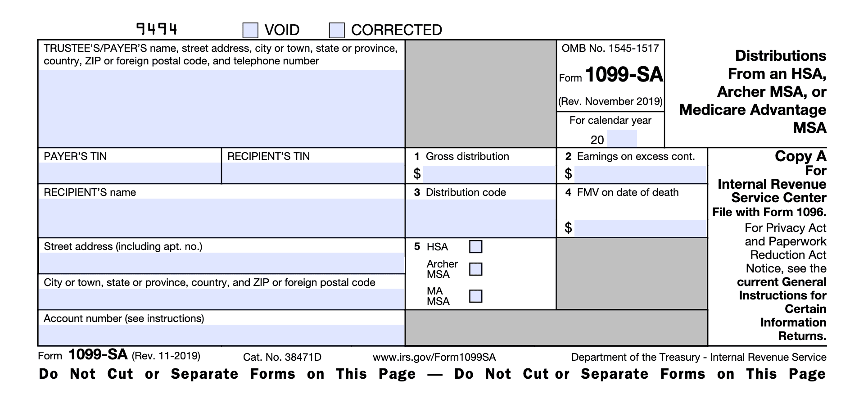Click the PAYER'S TIN field

(130, 173)
